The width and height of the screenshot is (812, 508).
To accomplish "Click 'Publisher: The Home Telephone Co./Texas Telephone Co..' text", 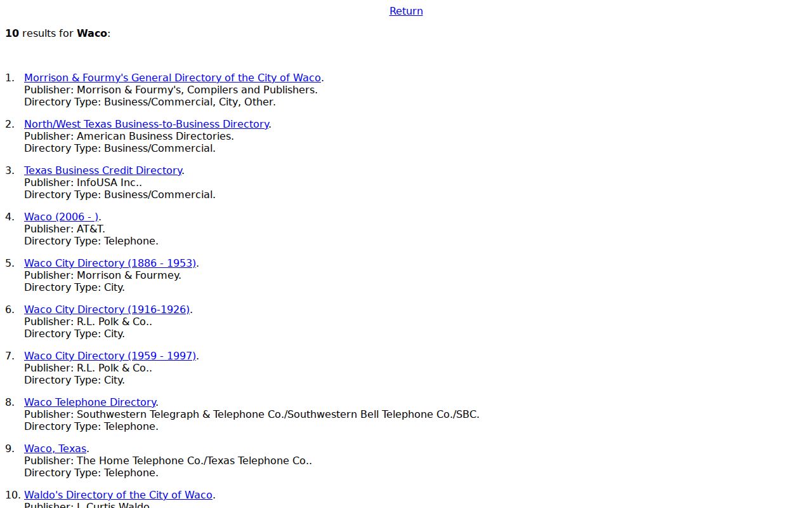I will click(168, 460).
